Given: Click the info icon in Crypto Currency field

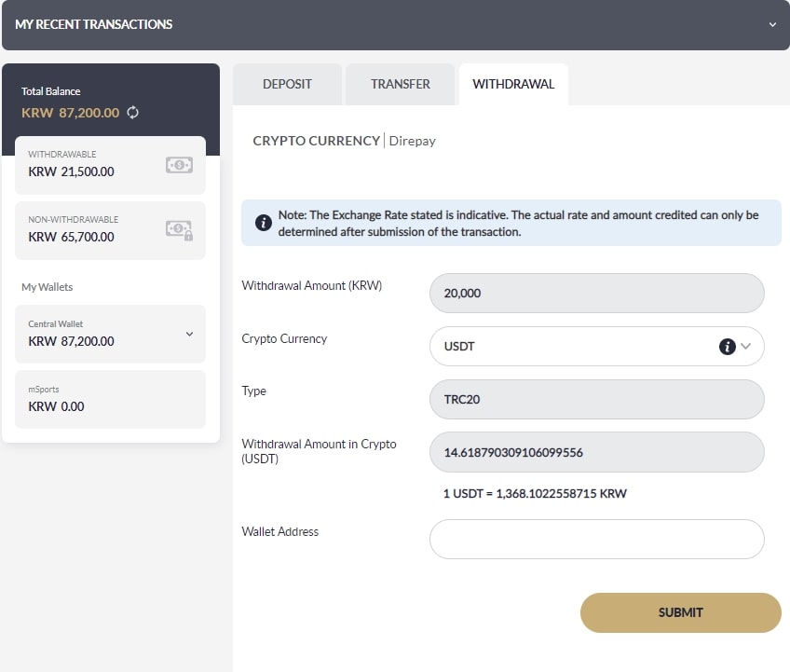Looking at the screenshot, I should tap(728, 347).
